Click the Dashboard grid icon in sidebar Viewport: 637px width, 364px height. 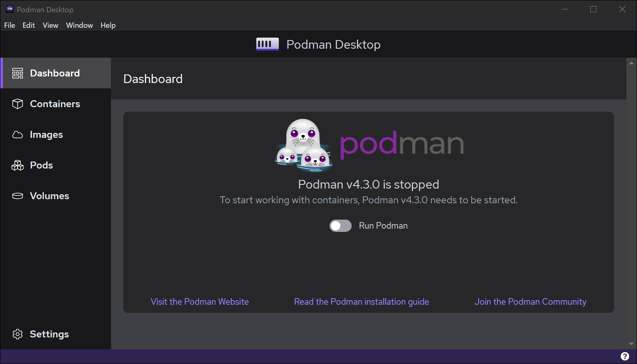click(x=18, y=73)
